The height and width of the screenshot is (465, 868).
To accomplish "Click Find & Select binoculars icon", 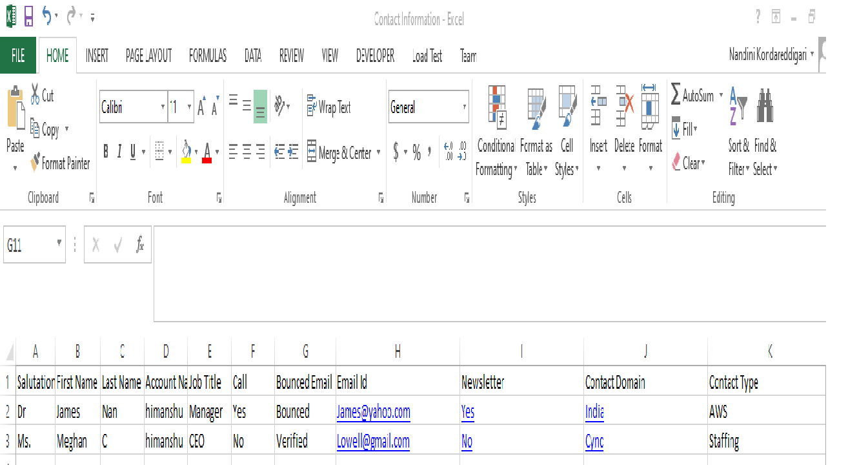I will [765, 106].
